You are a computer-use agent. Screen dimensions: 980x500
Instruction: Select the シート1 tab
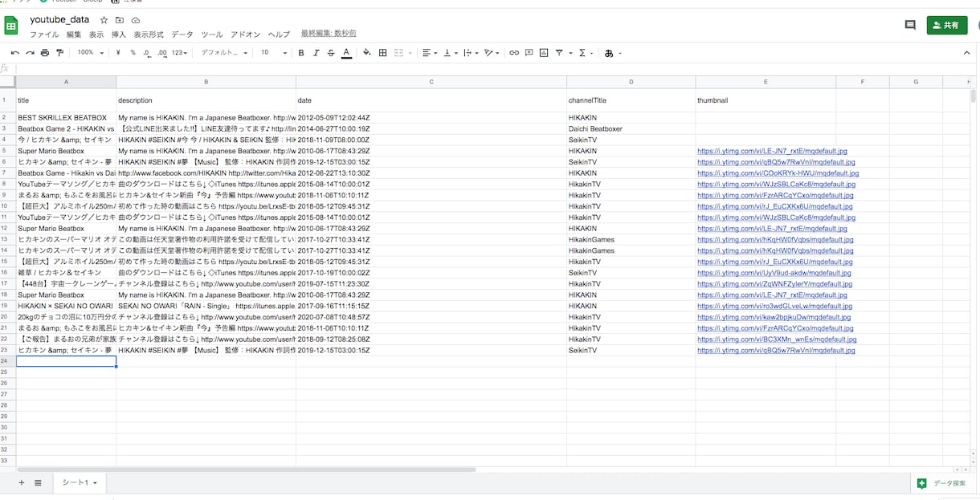tap(80, 482)
